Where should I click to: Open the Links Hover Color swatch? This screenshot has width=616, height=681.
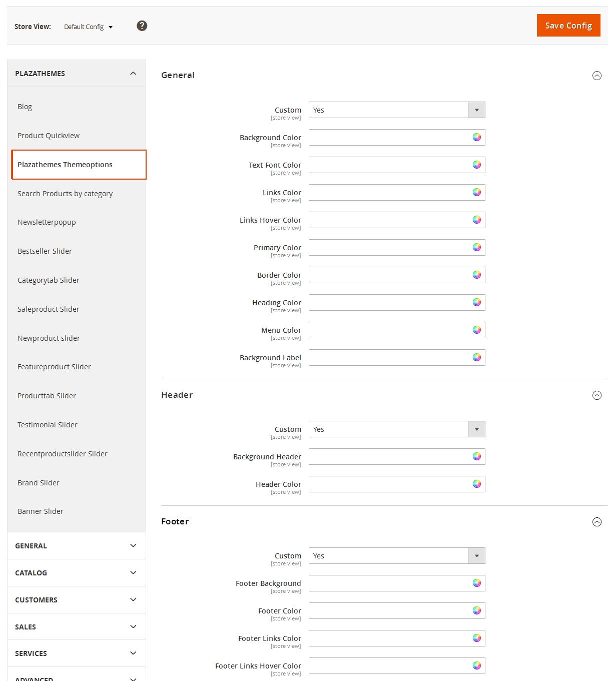476,220
